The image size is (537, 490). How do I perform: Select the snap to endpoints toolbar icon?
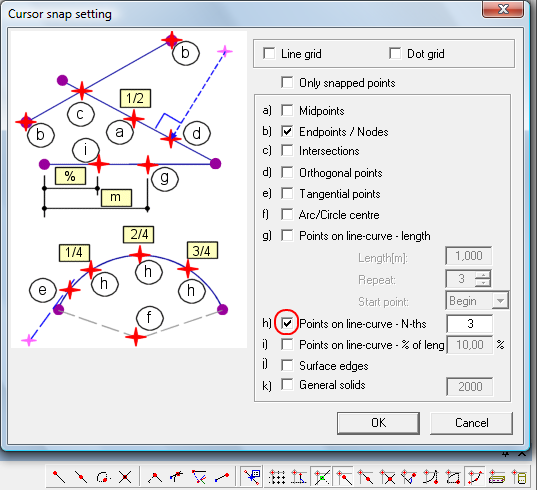344,476
